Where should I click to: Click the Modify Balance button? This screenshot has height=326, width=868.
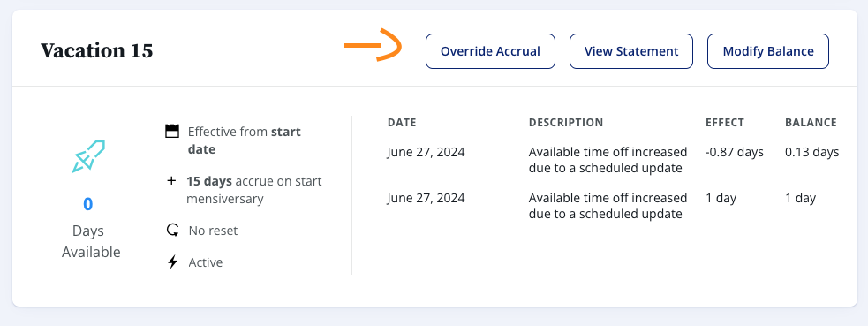[x=768, y=51]
